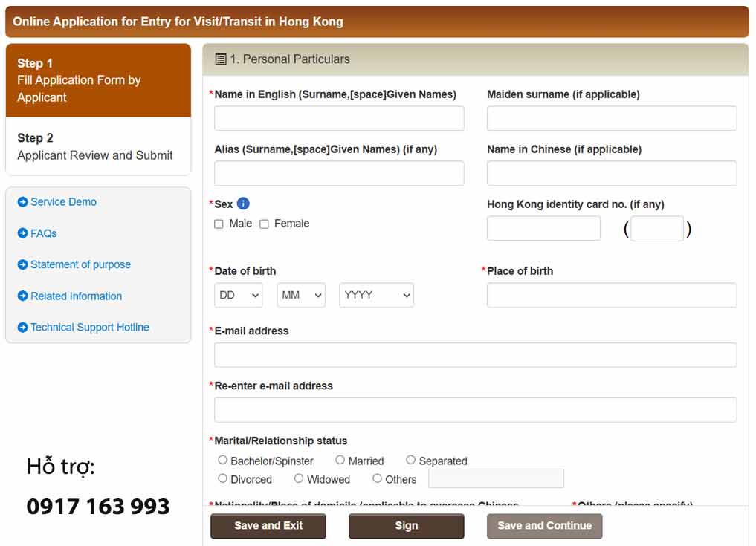Expand the MM month dropdown
Viewport: 756px width, 546px height.
301,295
